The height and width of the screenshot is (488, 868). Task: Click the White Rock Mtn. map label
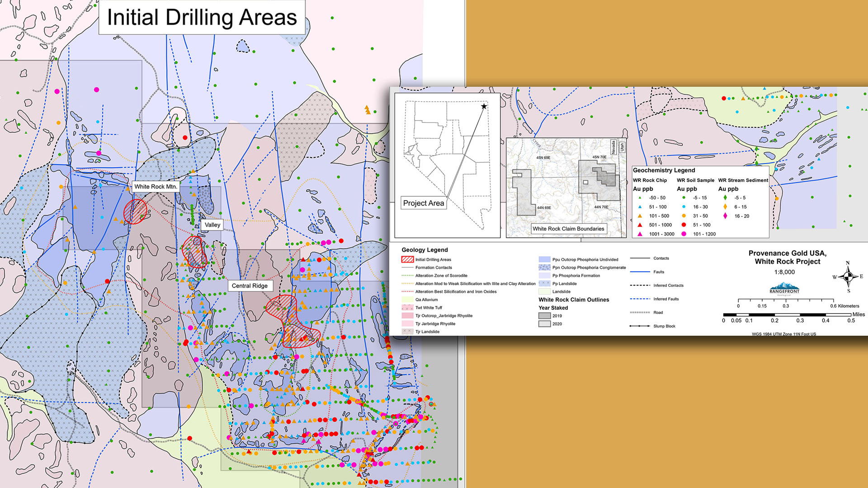tap(156, 187)
